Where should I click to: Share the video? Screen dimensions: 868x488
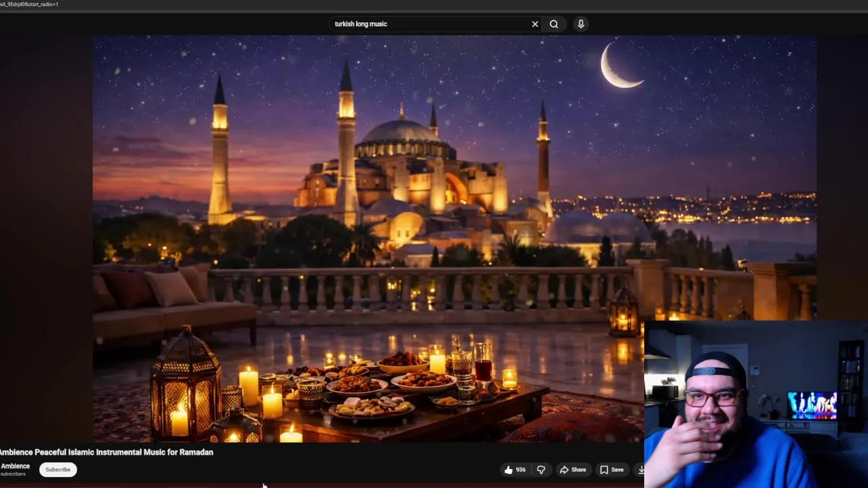(572, 470)
